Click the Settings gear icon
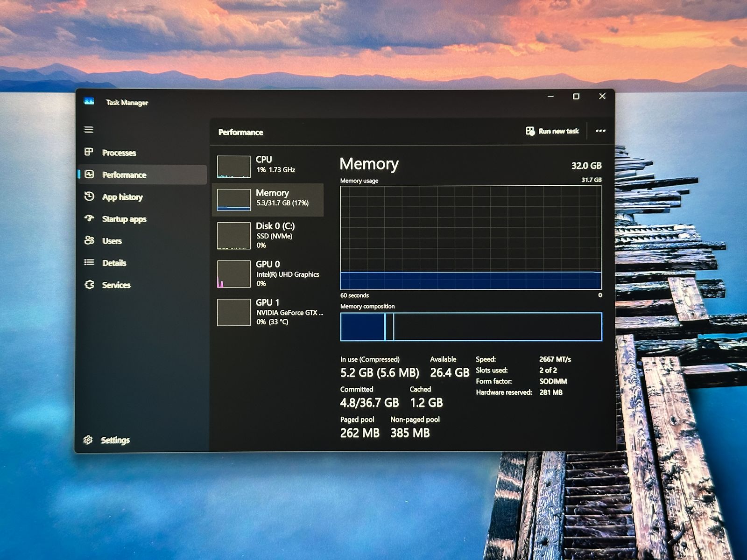The image size is (747, 560). (x=88, y=440)
